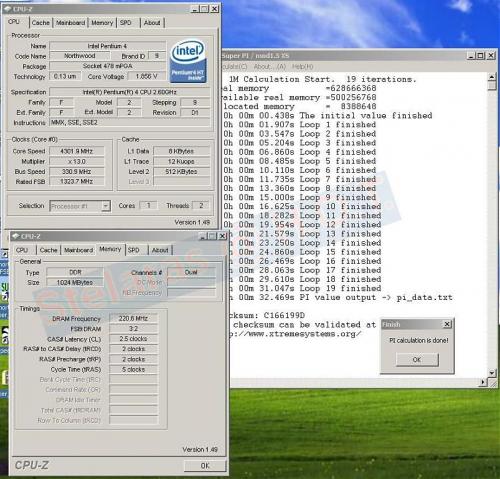Click OK in the Finish dialog
Screen dimensions: 500x479
(417, 360)
